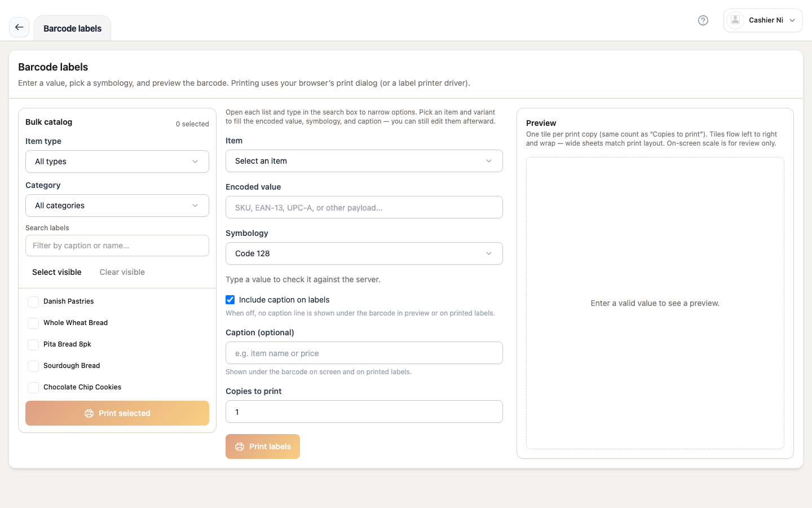
Task: Click the Cashier Ni user avatar
Action: click(735, 20)
